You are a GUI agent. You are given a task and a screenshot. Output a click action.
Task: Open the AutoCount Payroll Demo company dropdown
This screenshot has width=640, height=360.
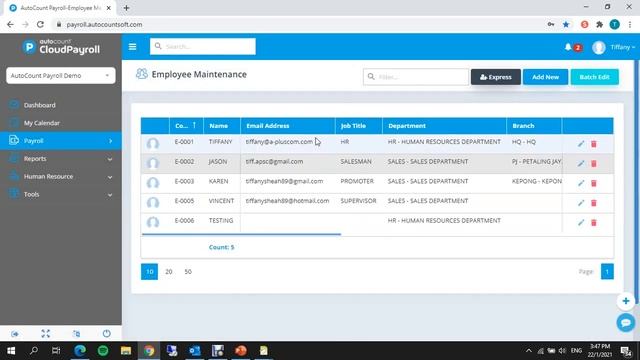[61, 76]
